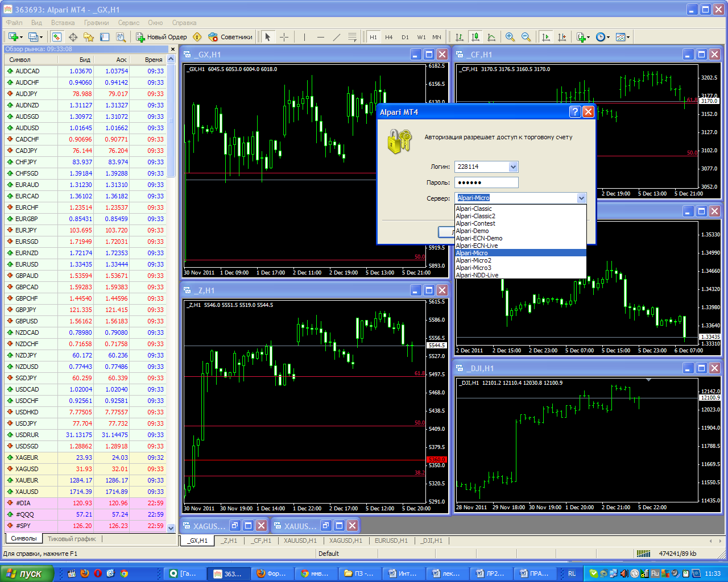Collapse the Сервер dropdown arrow
728x582 pixels.
581,198
